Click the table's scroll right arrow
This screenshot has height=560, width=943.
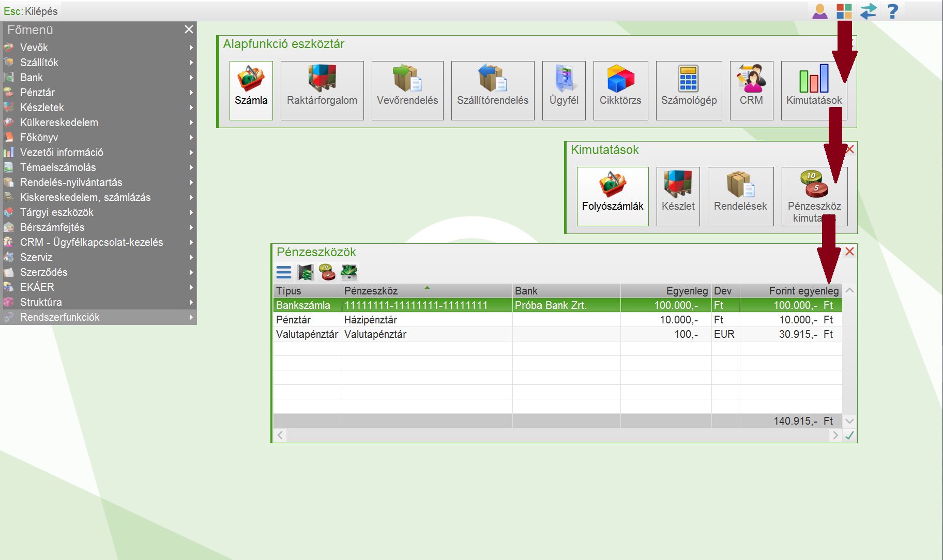(x=835, y=435)
